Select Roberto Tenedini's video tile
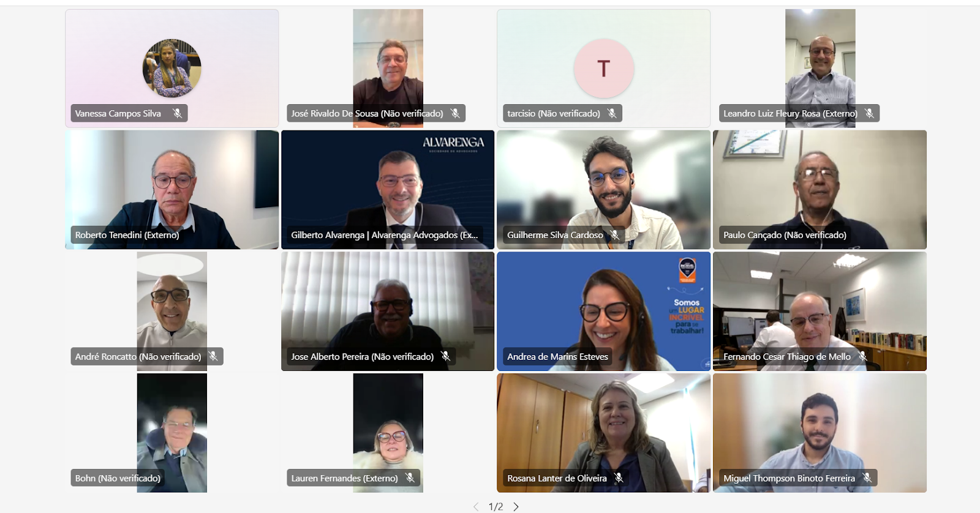 coord(172,190)
